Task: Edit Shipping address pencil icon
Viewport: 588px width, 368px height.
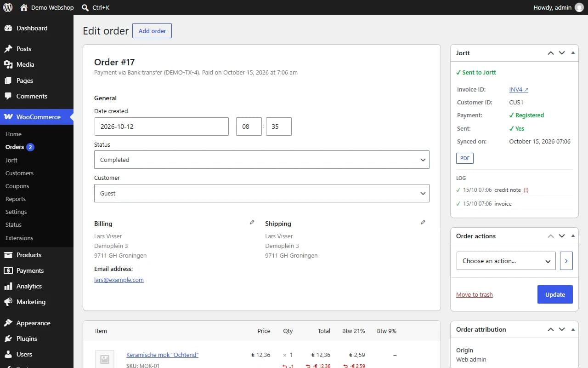Action: pyautogui.click(x=423, y=222)
